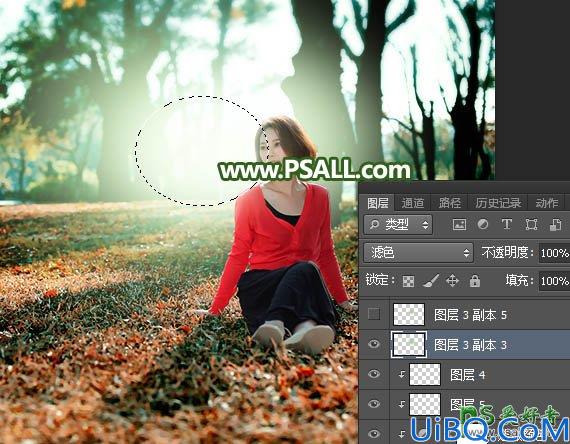Viewport: 570px width, 444px height.
Task: Select the 图层 4 thumbnail
Action: 425,374
